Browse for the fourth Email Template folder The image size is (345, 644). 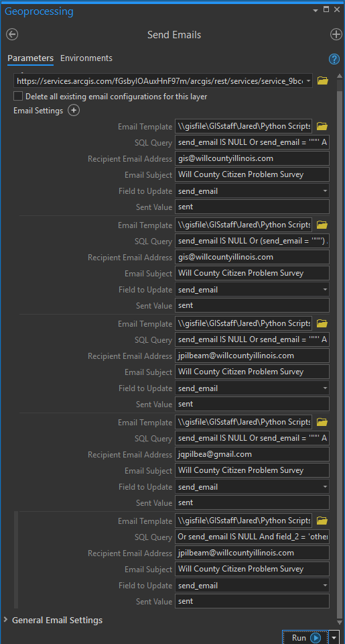click(322, 422)
